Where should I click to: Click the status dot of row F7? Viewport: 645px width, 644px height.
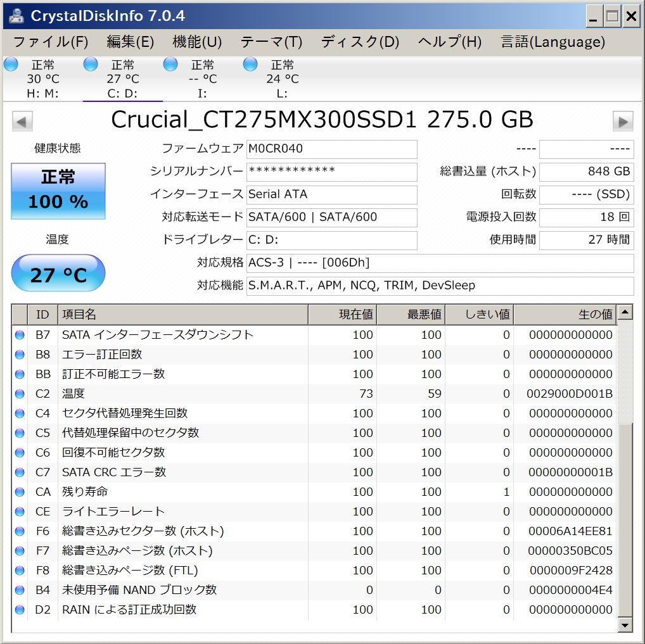[20, 551]
